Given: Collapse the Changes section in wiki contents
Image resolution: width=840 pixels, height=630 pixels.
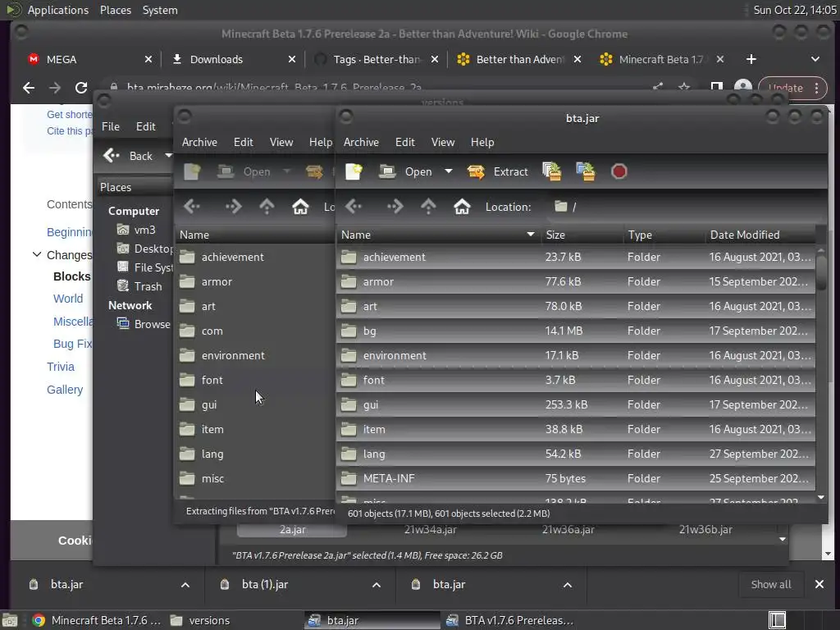Looking at the screenshot, I should 36,254.
